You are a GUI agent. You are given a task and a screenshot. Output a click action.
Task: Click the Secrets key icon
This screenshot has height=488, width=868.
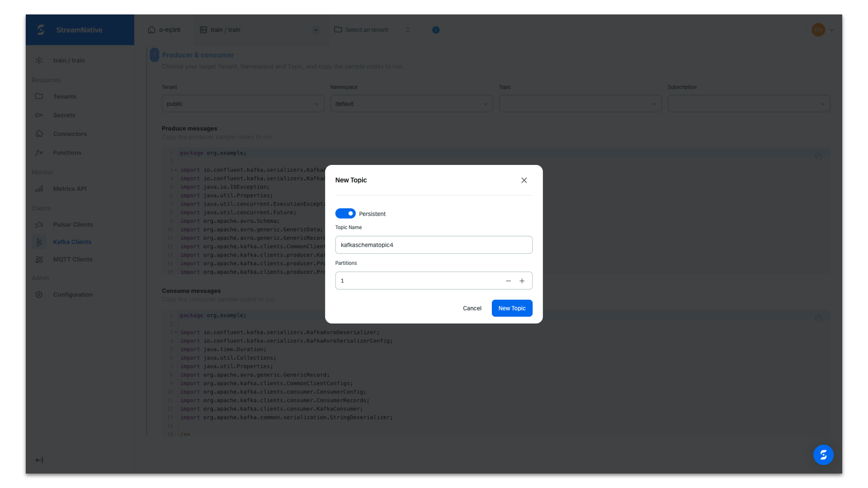tap(39, 115)
